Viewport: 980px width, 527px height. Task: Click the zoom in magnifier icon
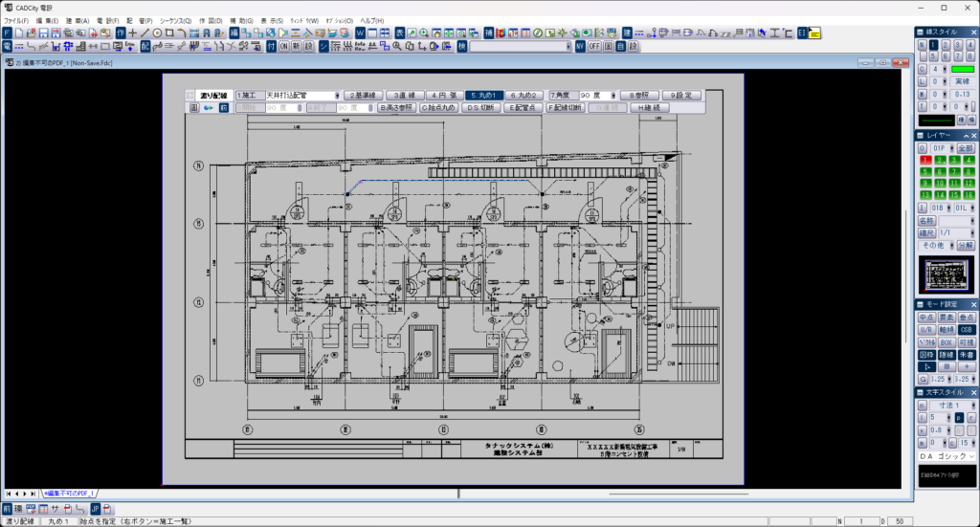coord(424,33)
